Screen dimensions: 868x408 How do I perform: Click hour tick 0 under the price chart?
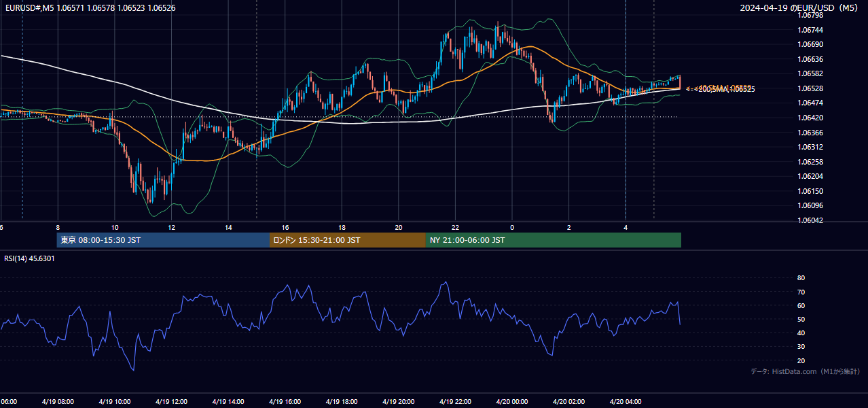tap(512, 227)
